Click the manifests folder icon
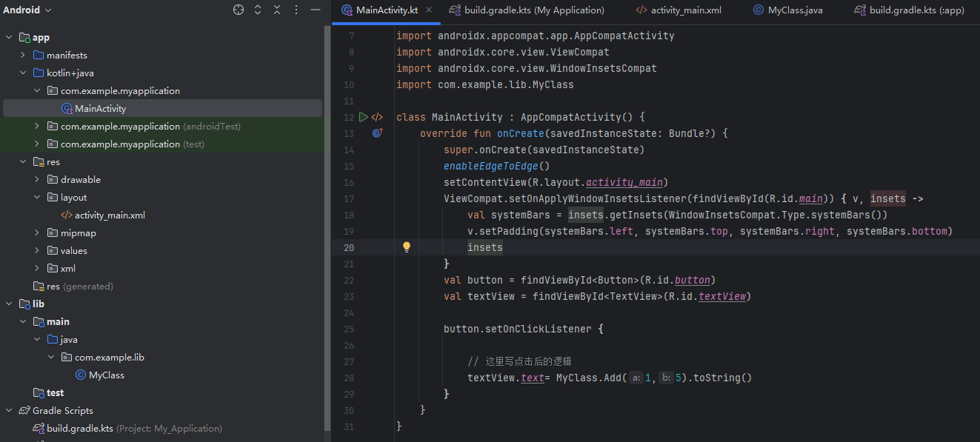Screen dimensions: 980x442 coord(39,55)
